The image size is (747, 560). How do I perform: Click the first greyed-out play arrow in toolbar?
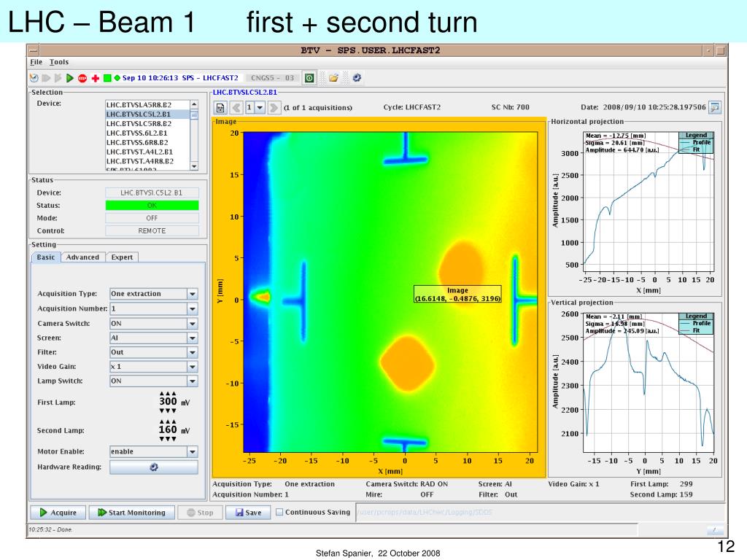46,77
